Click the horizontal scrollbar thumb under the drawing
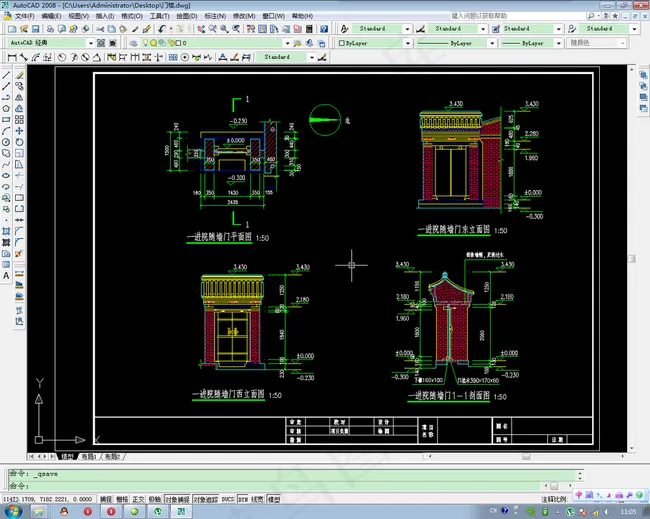The height and width of the screenshot is (519, 650). pos(526,456)
